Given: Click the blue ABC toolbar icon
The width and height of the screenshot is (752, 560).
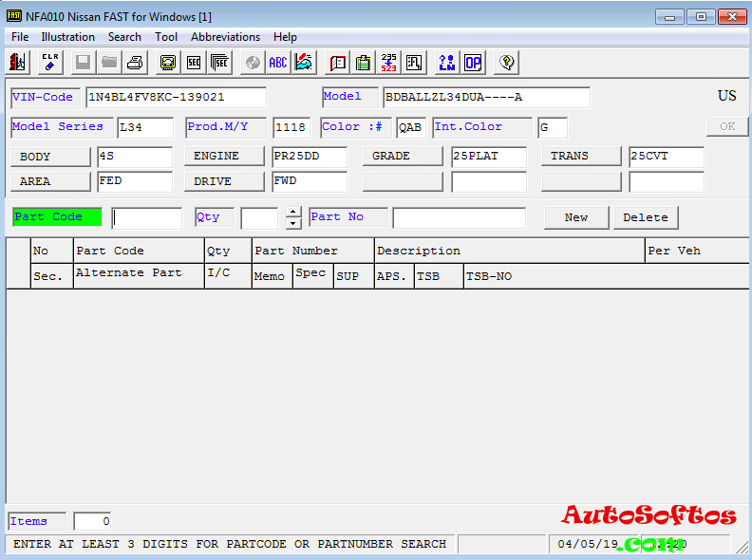Looking at the screenshot, I should [x=278, y=63].
